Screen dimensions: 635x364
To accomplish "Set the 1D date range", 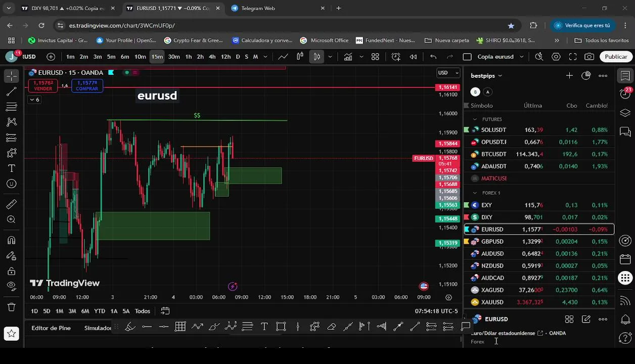I will click(34, 311).
